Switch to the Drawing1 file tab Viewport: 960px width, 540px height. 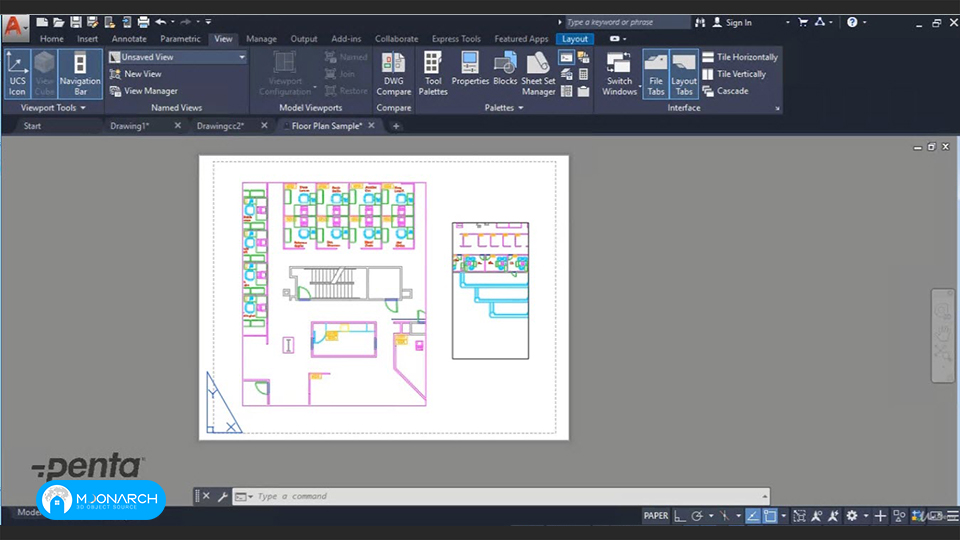[x=130, y=126]
